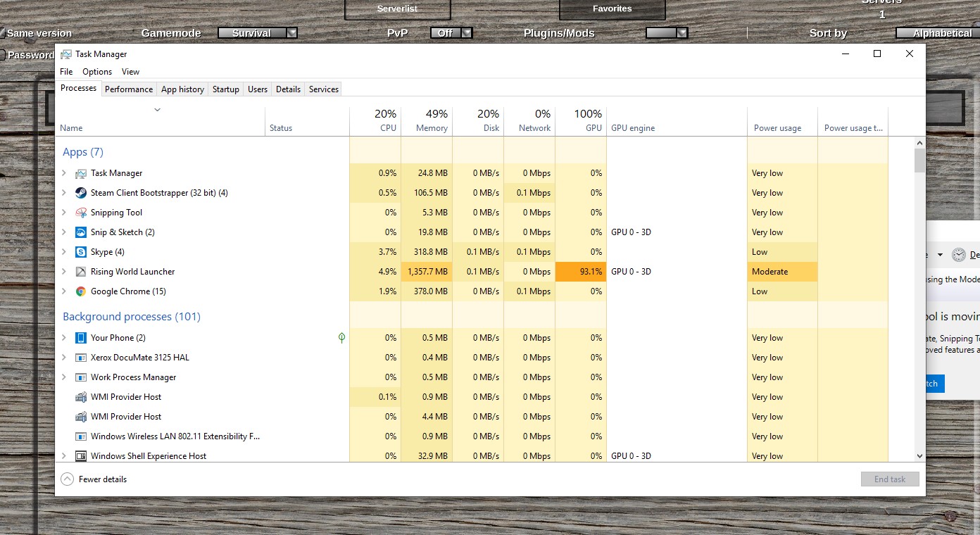Select the Google Chrome process icon

pos(80,291)
